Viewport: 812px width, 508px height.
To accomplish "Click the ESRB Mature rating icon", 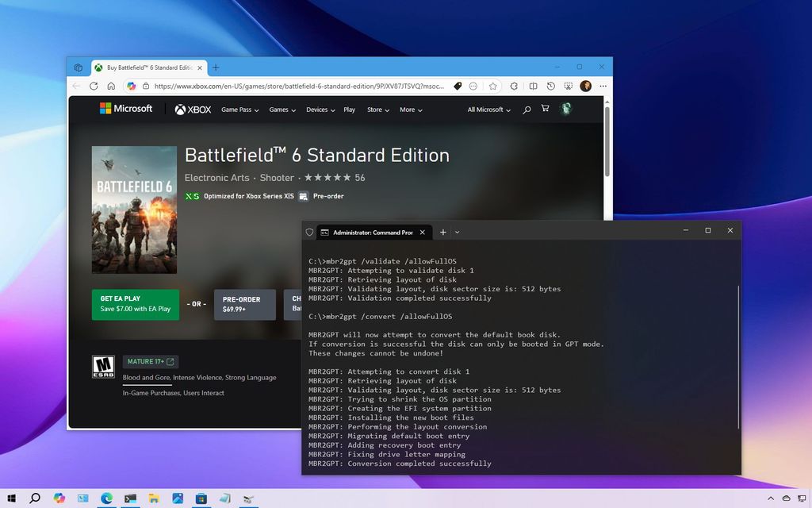I will click(102, 367).
